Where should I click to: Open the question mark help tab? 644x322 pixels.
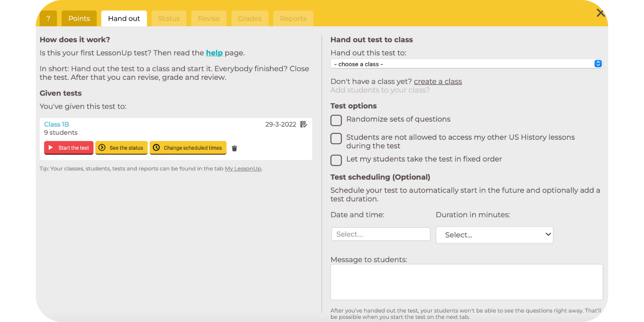click(x=48, y=19)
